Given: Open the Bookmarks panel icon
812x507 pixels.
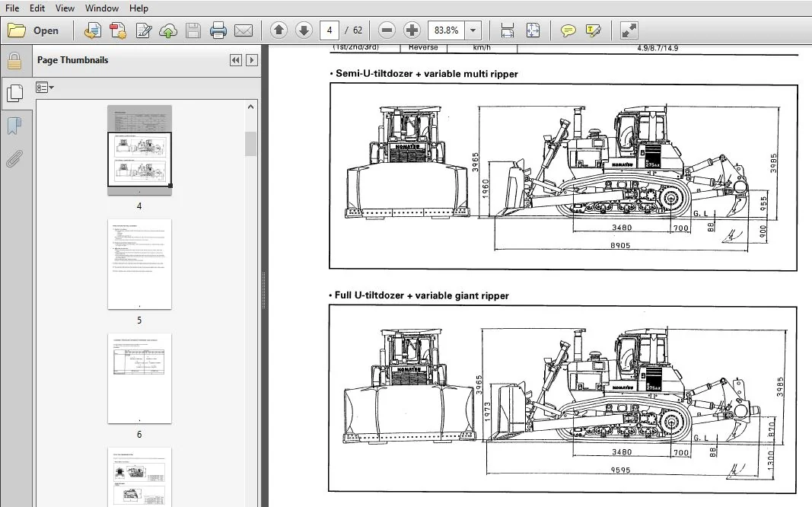Looking at the screenshot, I should click(14, 126).
